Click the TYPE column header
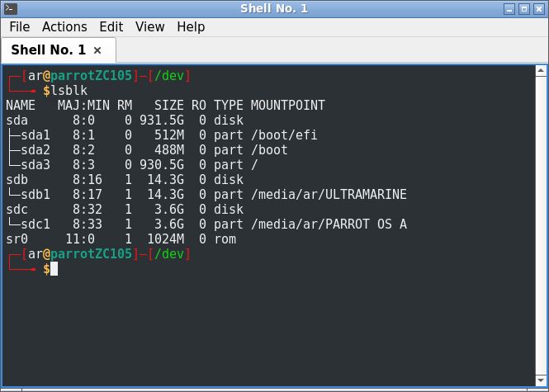The width and height of the screenshot is (549, 392). click(x=229, y=106)
